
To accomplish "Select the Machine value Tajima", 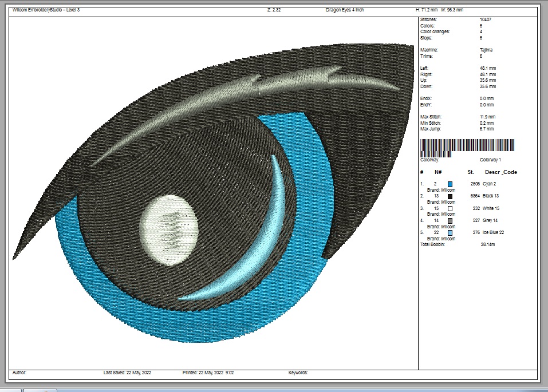I will point(486,50).
